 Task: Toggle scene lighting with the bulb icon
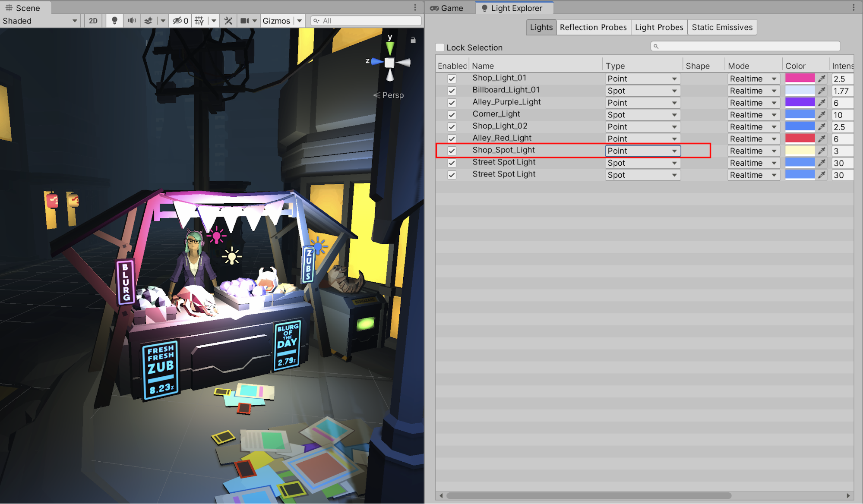click(114, 21)
